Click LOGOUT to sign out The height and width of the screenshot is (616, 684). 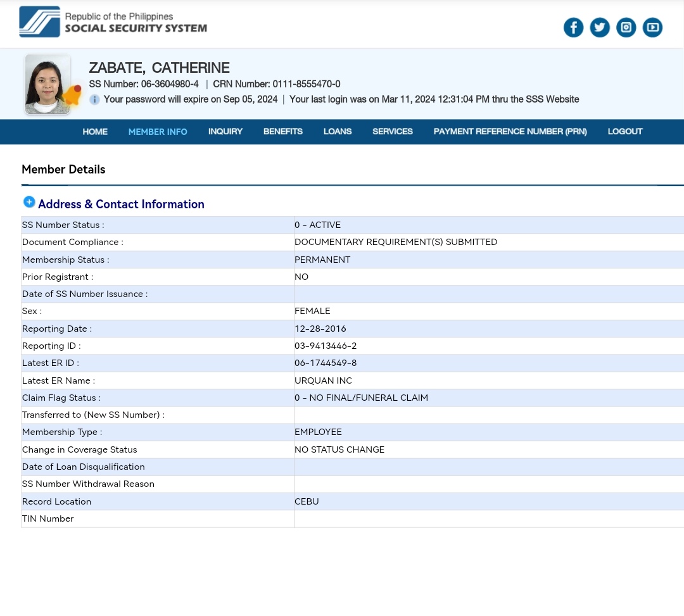coord(625,132)
